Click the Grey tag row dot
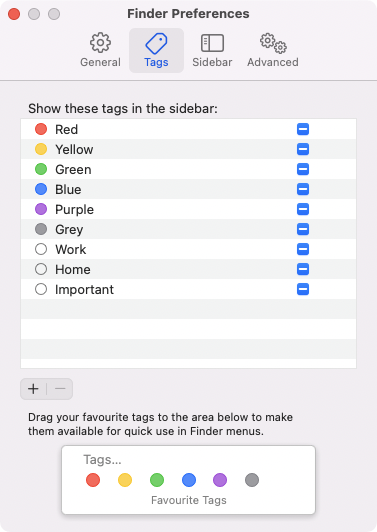 [41, 229]
